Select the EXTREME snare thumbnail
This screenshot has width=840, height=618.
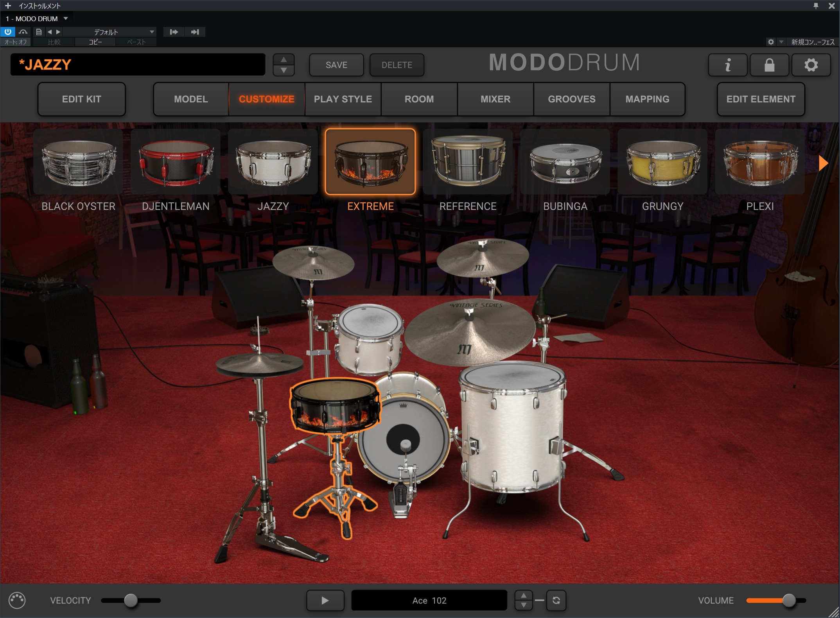click(370, 161)
